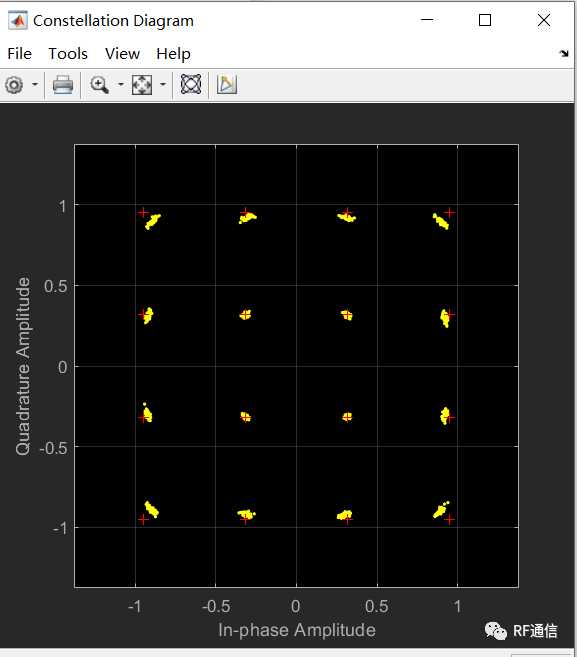Click the '0.5' tick on the vertical axis
577x657 pixels.
point(56,287)
